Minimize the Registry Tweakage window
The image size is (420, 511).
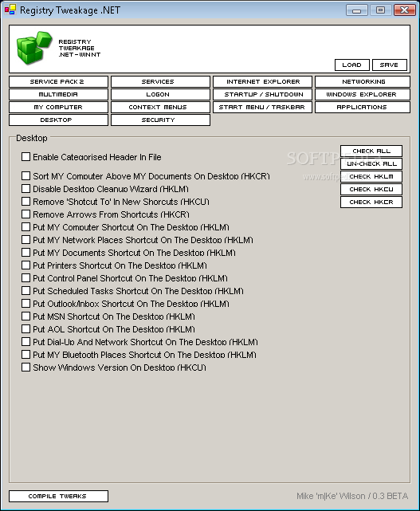357,10
